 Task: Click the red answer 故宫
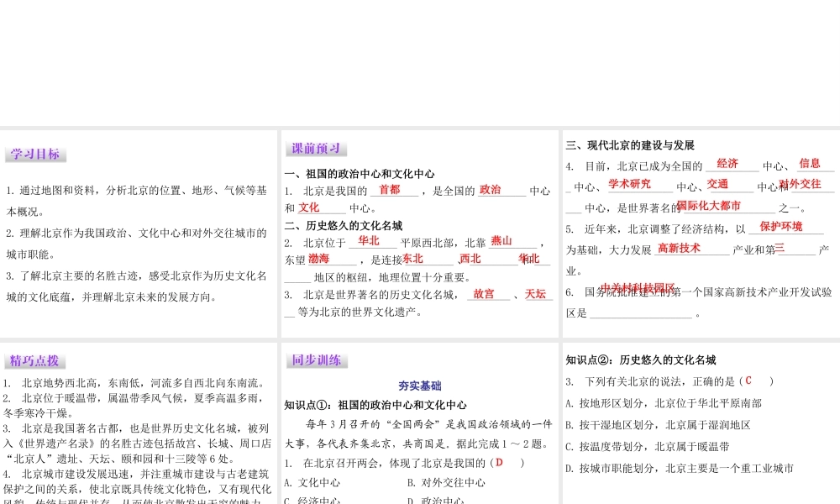484,294
